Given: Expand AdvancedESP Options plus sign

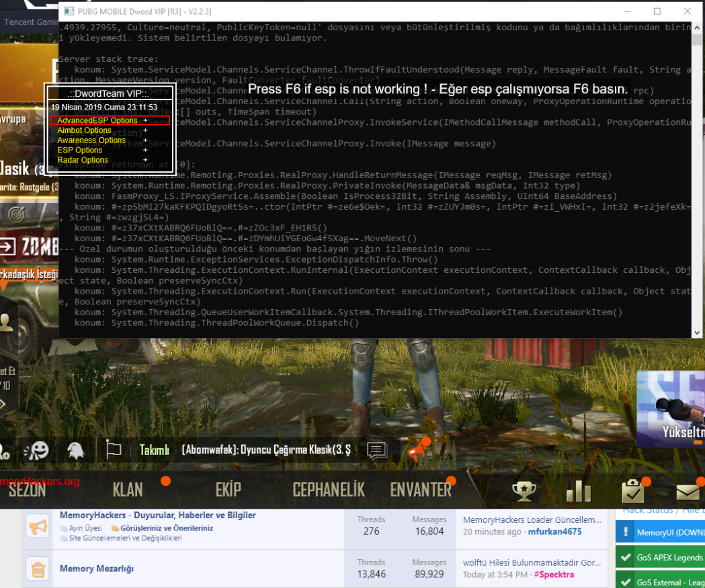Looking at the screenshot, I should (145, 120).
